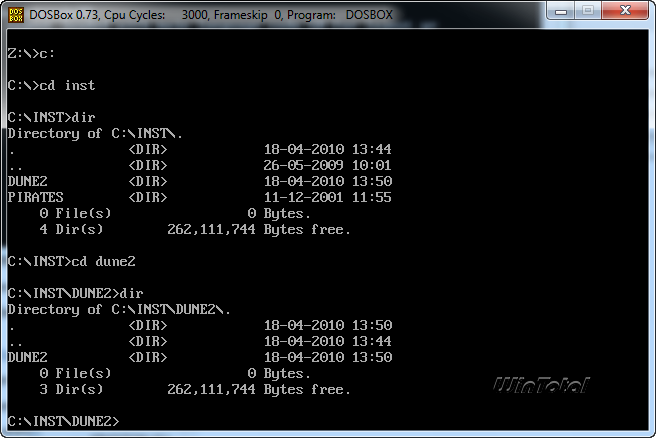Screen dimensions: 656x438
Task: Click the '3 Dir(s)' summary line
Action: pyautogui.click(x=195, y=389)
